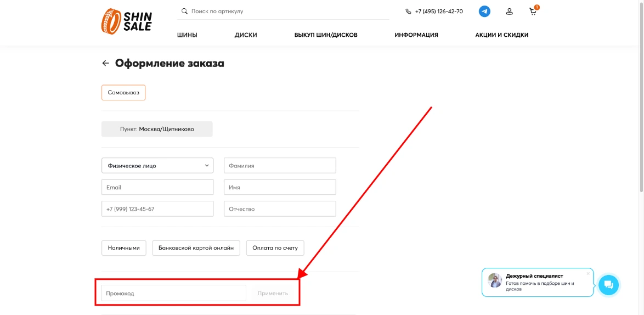Click the Пункт: Москва/Щитниково pickup point

coord(157,129)
